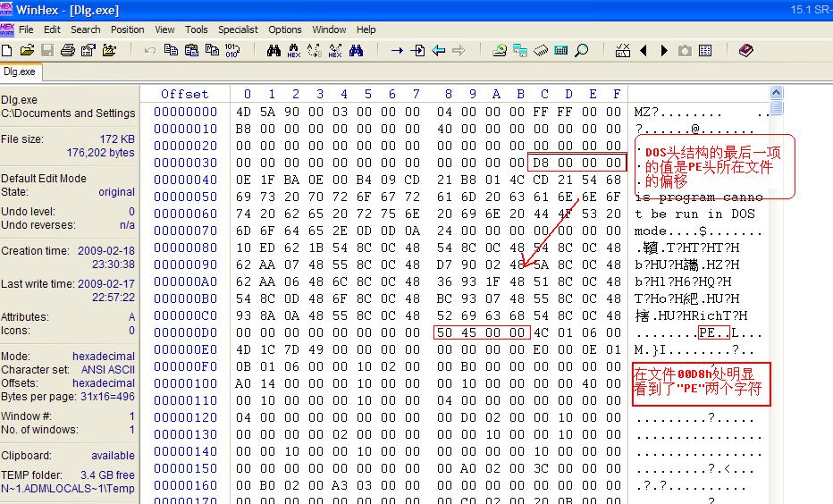Click the Write Clipboard paste icon
833x504 pixels.
[x=191, y=50]
